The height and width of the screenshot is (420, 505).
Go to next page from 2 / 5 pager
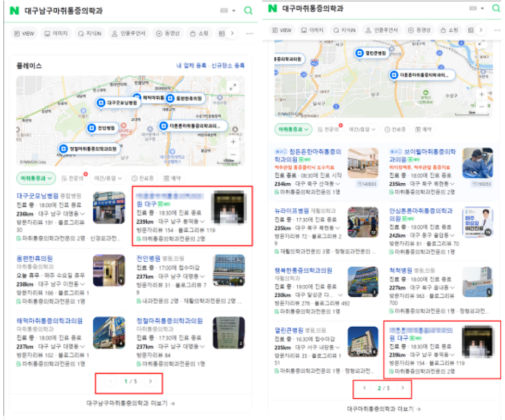click(x=402, y=388)
